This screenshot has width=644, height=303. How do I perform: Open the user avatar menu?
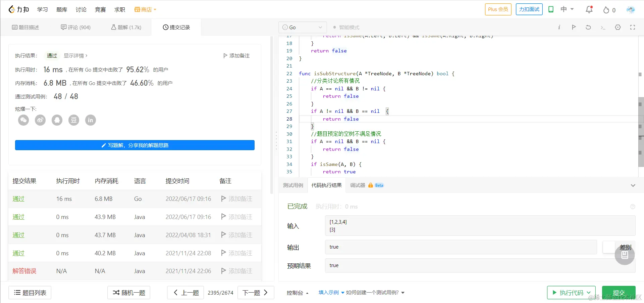[631, 10]
